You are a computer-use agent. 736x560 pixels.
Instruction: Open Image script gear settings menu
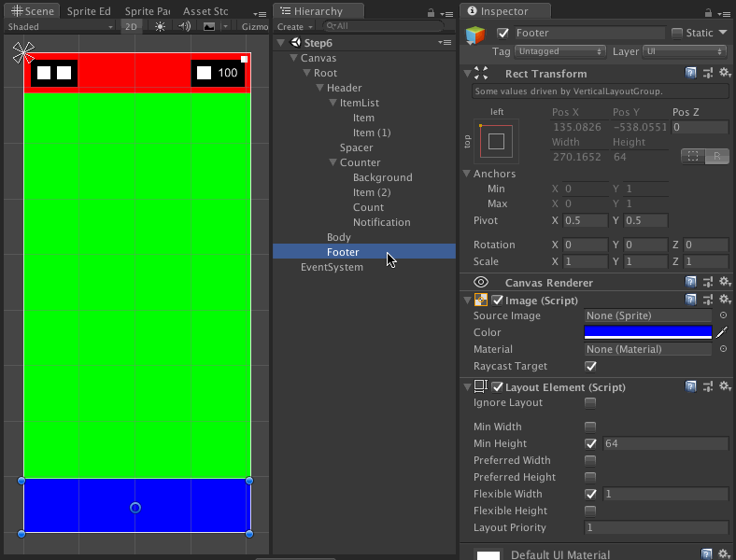725,300
